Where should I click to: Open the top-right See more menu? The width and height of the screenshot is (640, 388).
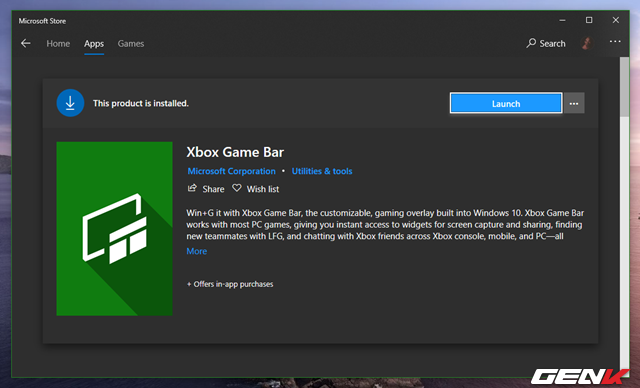615,42
